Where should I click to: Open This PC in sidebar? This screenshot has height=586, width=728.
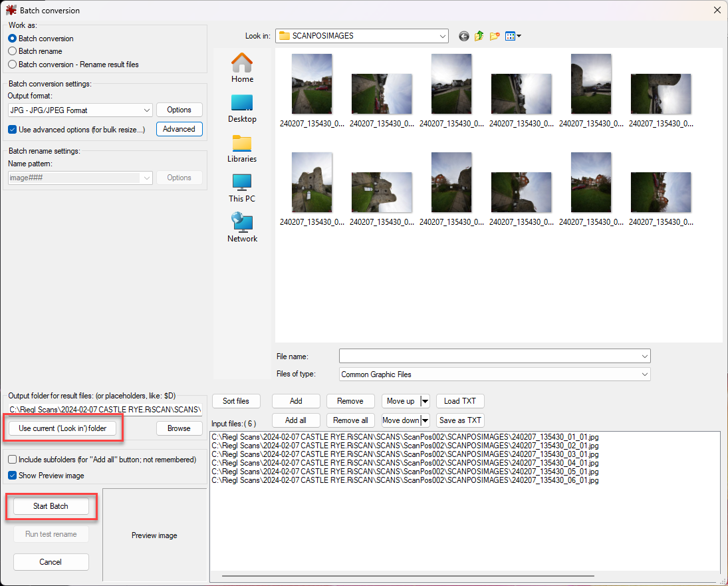pyautogui.click(x=242, y=184)
